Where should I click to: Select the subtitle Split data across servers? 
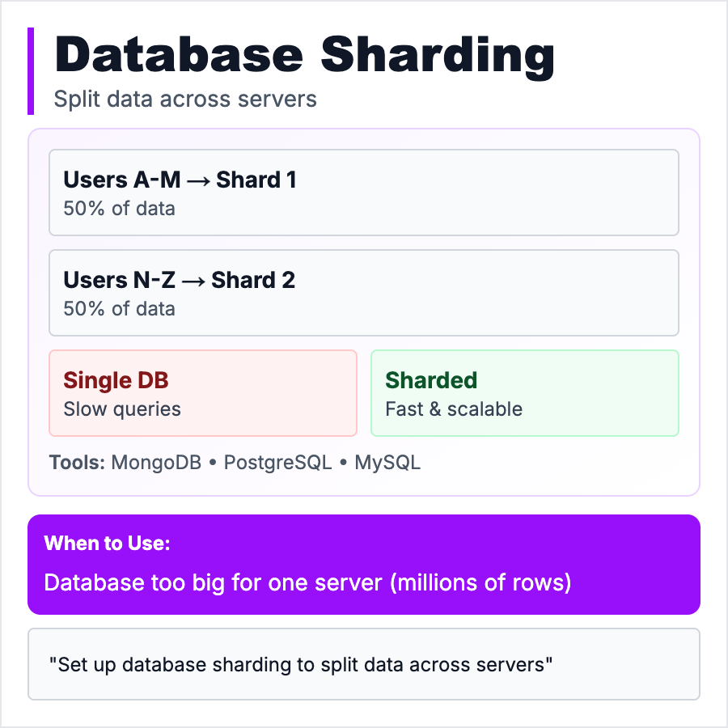[185, 99]
